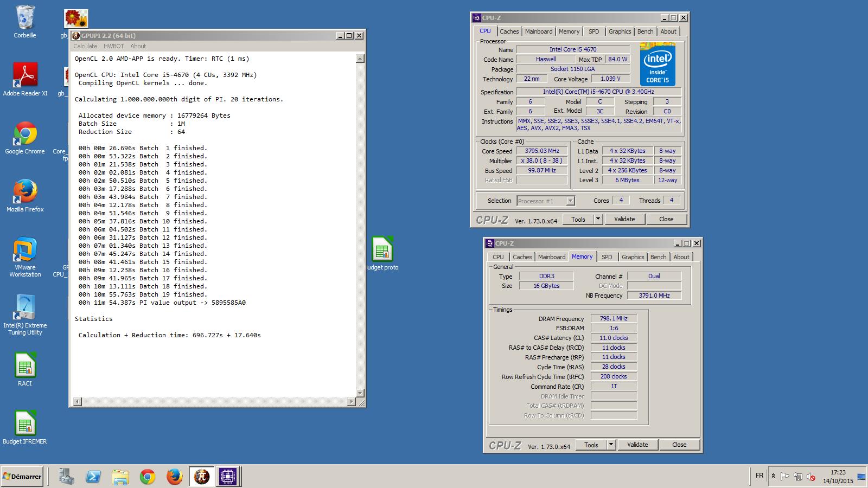
Task: Click GPUPI vertical scrollbar down arrow
Action: (360, 393)
